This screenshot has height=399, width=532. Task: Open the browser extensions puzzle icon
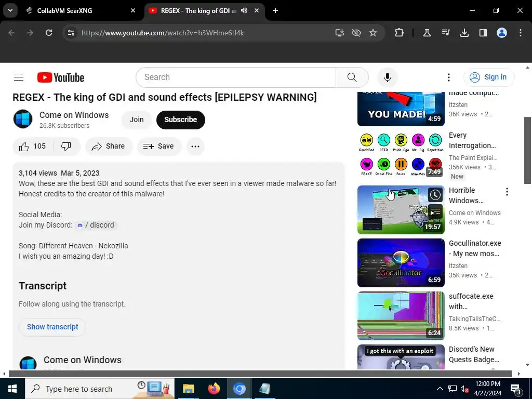point(399,33)
